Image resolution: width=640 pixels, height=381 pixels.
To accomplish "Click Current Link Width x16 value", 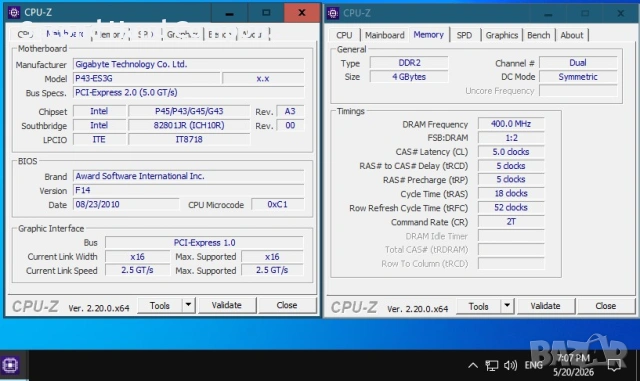I will click(138, 256).
